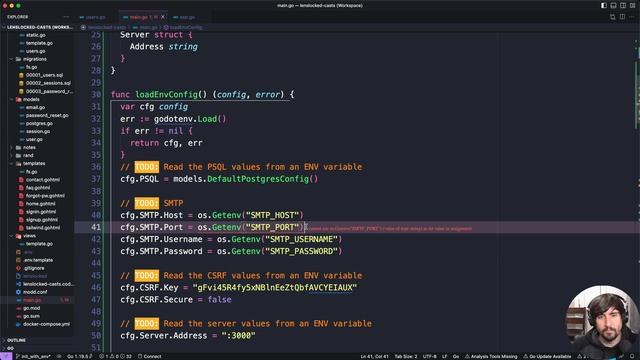Open .env.template file
Viewport: 640px width, 360px height.
(38, 260)
